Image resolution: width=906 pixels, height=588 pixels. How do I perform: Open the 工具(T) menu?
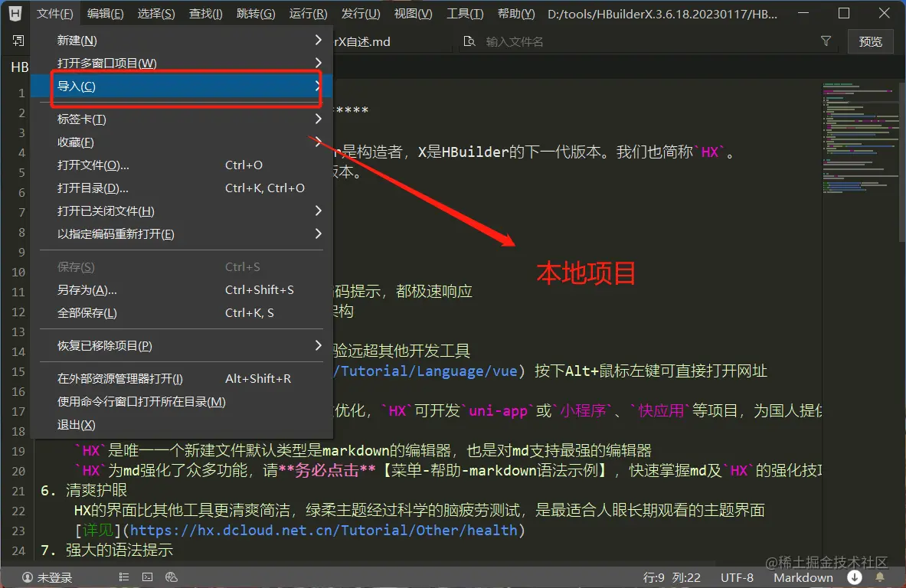click(465, 13)
